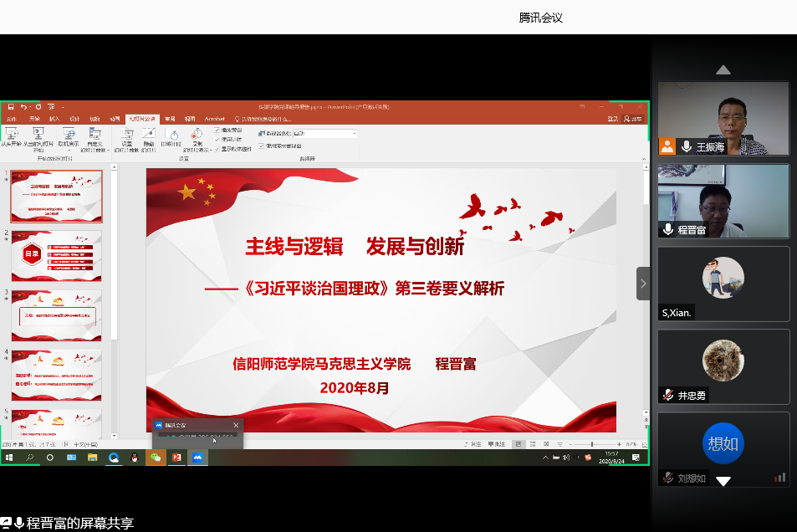This screenshot has width=797, height=532.
Task: Select slide 2 thumbnail 目录
Action: 57,255
